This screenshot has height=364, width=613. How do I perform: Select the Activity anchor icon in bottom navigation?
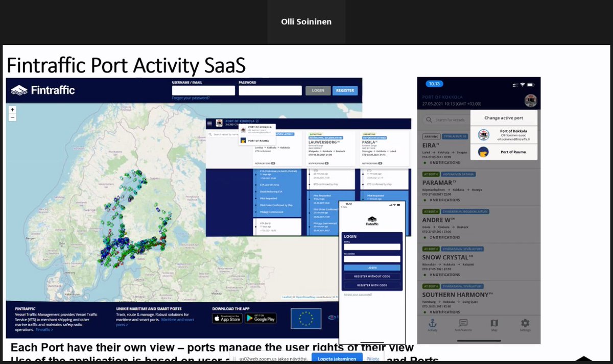point(432,323)
